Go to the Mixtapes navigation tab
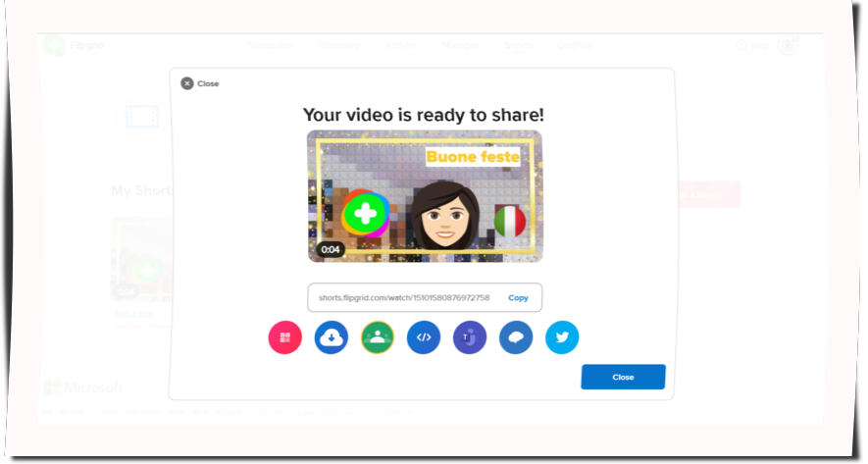Image resolution: width=868 pixels, height=464 pixels. 460,45
